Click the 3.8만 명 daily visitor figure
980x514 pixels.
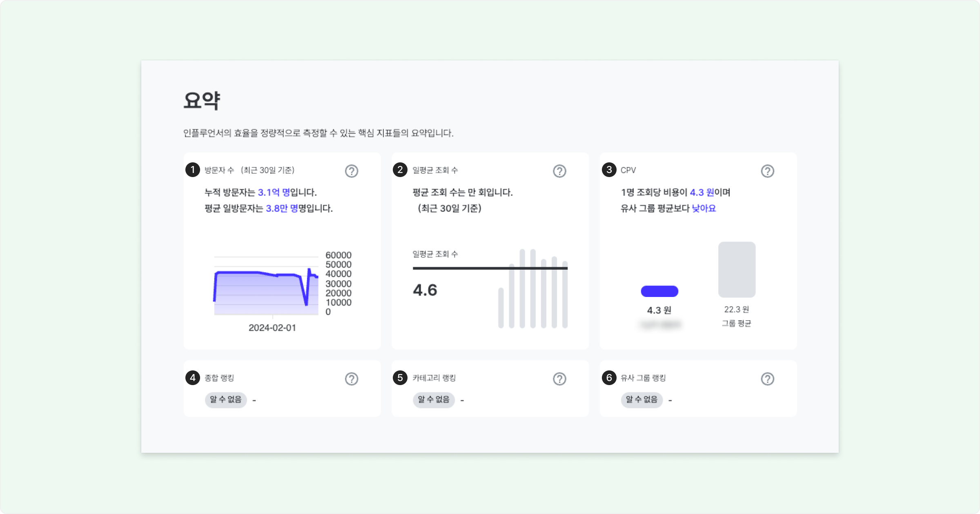click(x=282, y=208)
